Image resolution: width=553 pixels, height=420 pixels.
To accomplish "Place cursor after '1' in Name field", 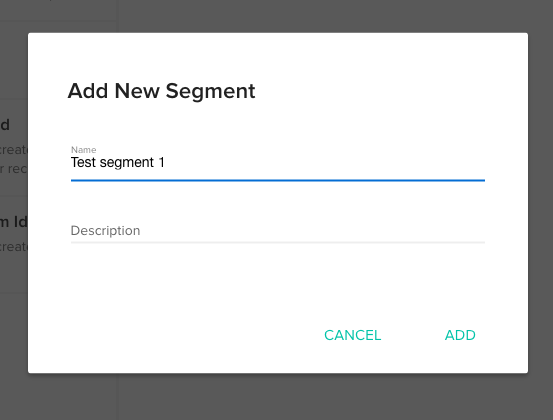I will pos(165,163).
